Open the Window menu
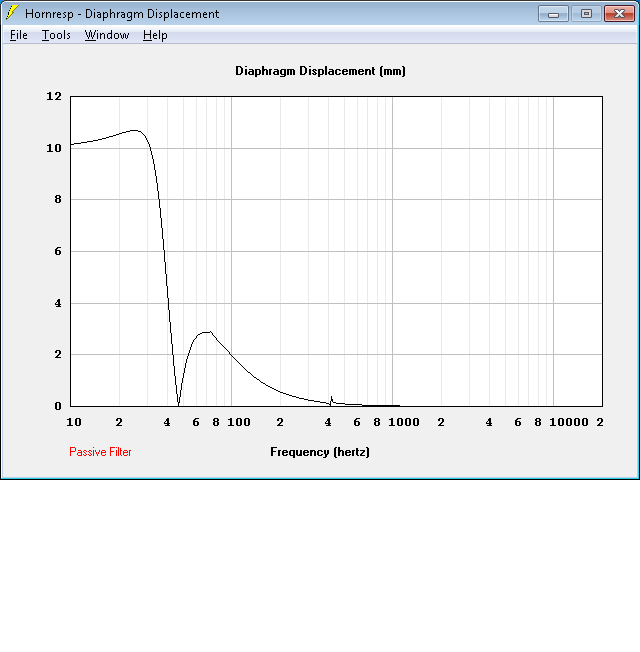640x652 pixels. (x=107, y=35)
